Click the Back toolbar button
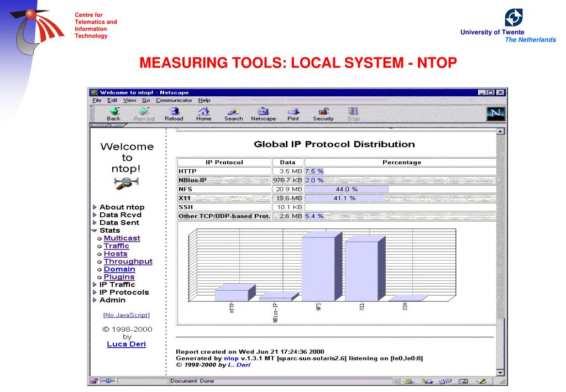 coord(114,114)
